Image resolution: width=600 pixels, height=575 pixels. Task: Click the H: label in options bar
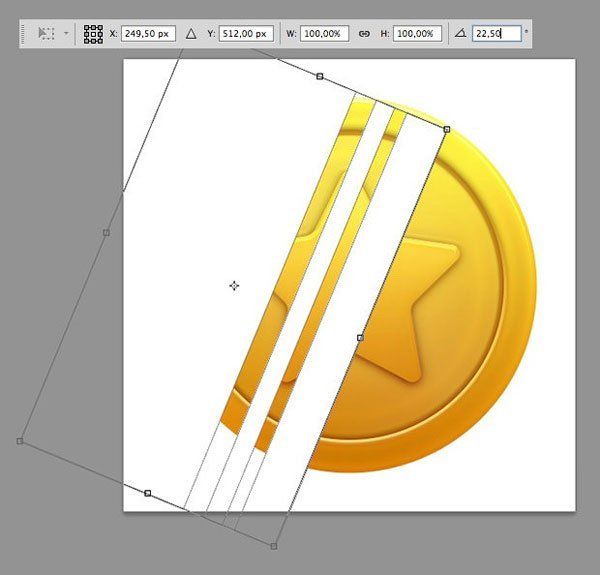385,34
